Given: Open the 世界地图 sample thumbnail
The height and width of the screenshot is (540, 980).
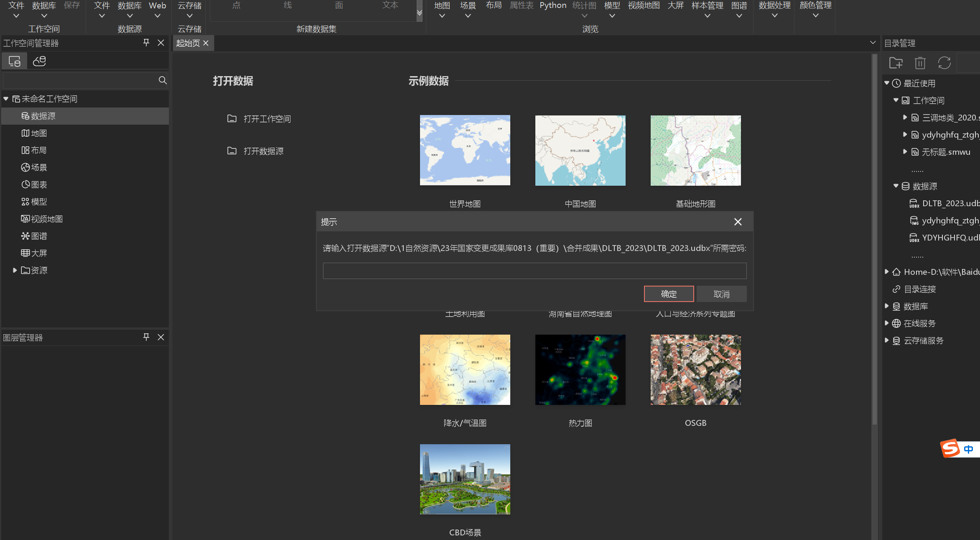Looking at the screenshot, I should point(465,150).
